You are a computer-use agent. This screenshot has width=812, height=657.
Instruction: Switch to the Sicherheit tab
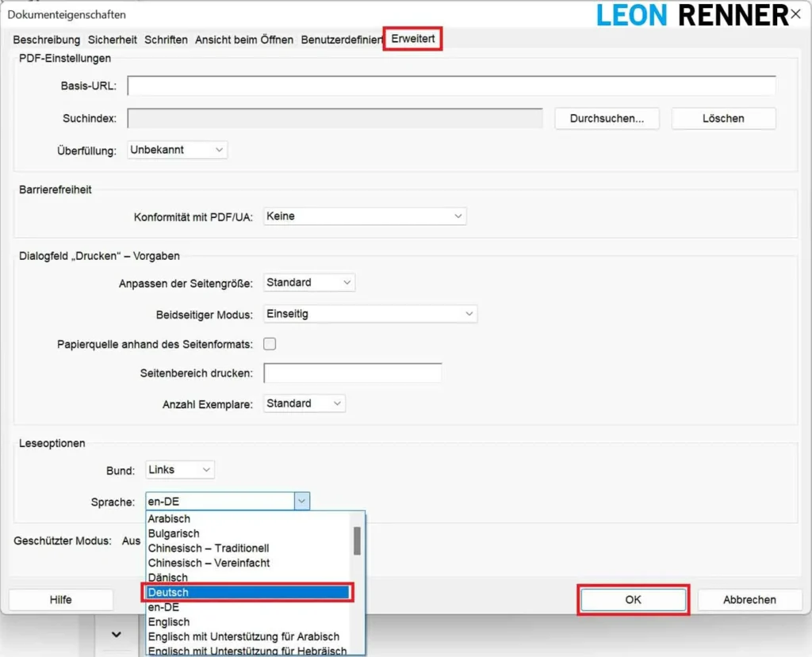113,40
